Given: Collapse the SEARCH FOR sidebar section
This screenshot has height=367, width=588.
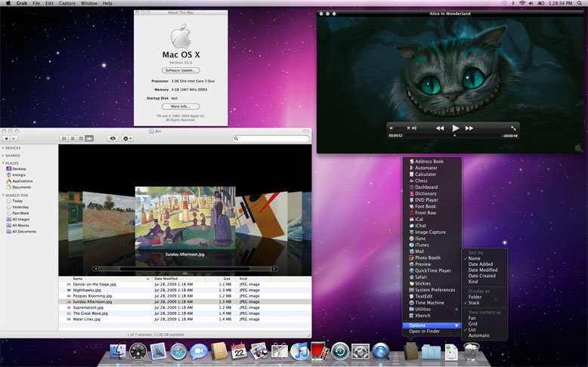Looking at the screenshot, I should pos(3,196).
